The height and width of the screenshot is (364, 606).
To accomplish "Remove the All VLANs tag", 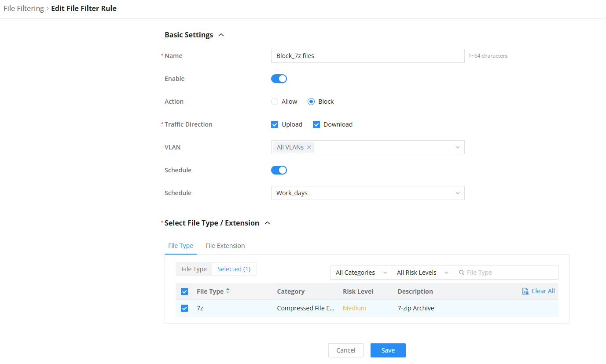I will tap(309, 147).
